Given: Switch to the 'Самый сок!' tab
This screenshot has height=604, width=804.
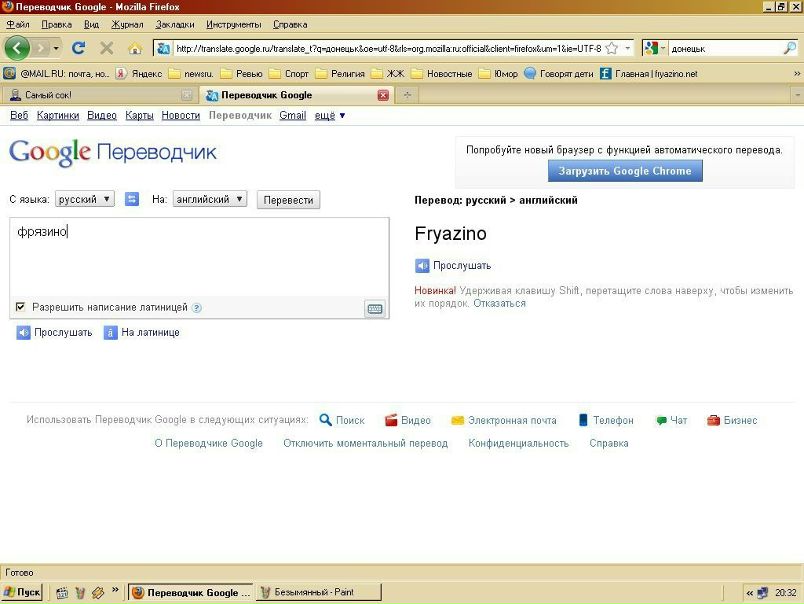Looking at the screenshot, I should coord(95,95).
